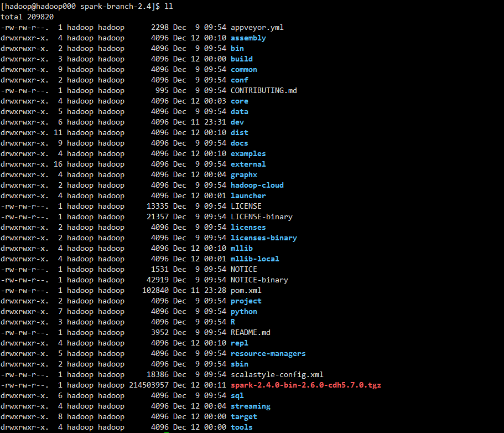Select the assembly directory name
The height and width of the screenshot is (433, 504).
(x=248, y=38)
